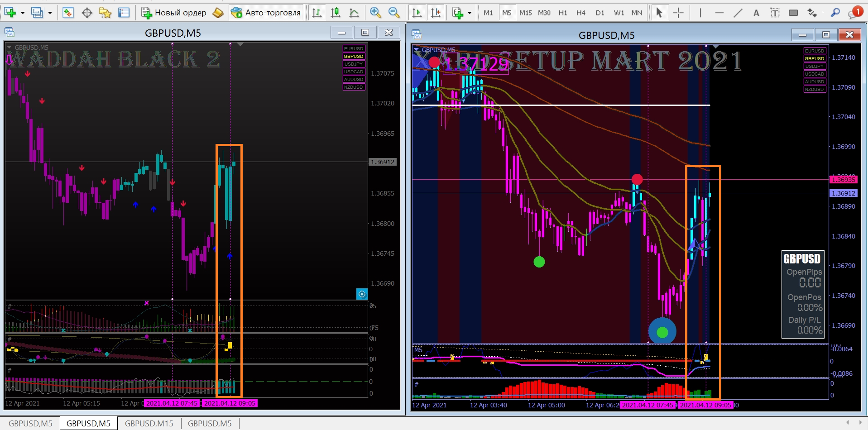Switch chart to candlestick mode
Image resolution: width=868 pixels, height=430 pixels.
point(336,13)
